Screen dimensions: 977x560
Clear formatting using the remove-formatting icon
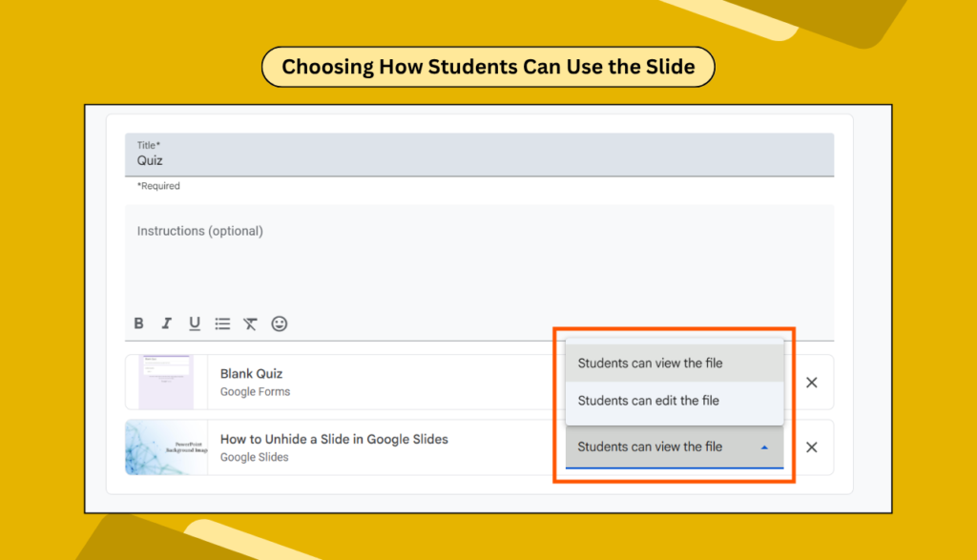point(250,324)
